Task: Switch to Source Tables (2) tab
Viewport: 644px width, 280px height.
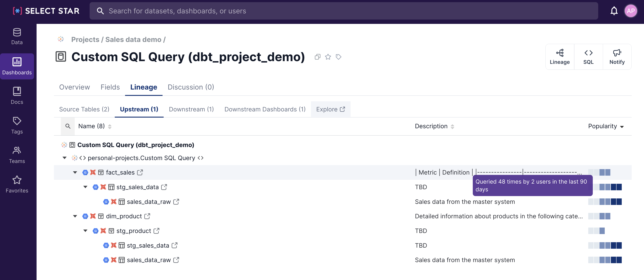Action: tap(84, 109)
